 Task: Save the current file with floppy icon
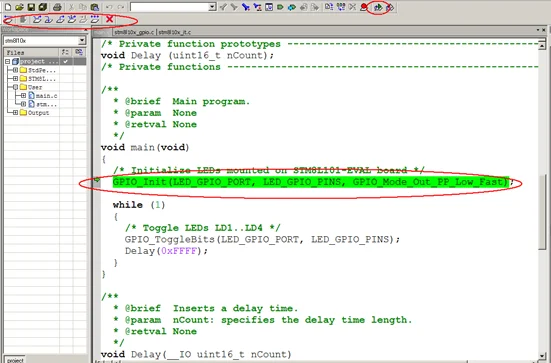tap(31, 7)
